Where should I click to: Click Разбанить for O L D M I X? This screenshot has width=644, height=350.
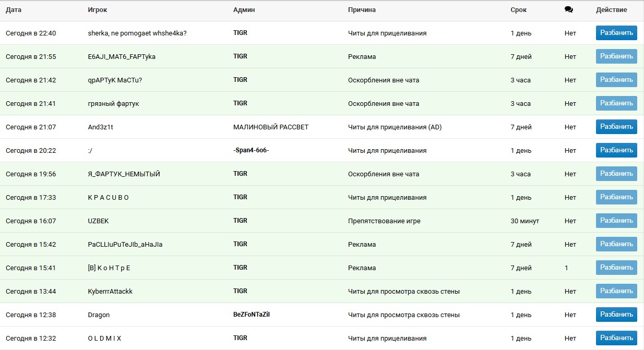pos(616,338)
